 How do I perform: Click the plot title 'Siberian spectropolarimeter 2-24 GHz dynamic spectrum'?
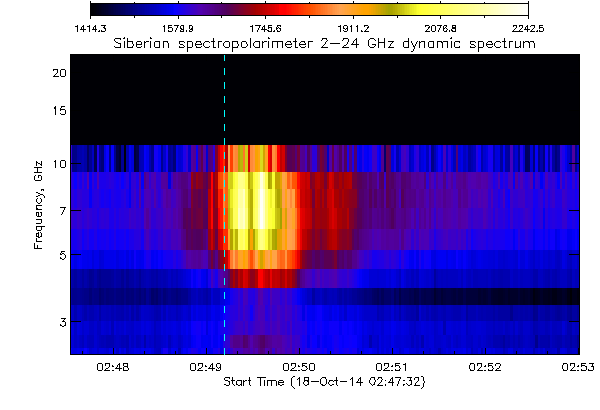pos(324,43)
